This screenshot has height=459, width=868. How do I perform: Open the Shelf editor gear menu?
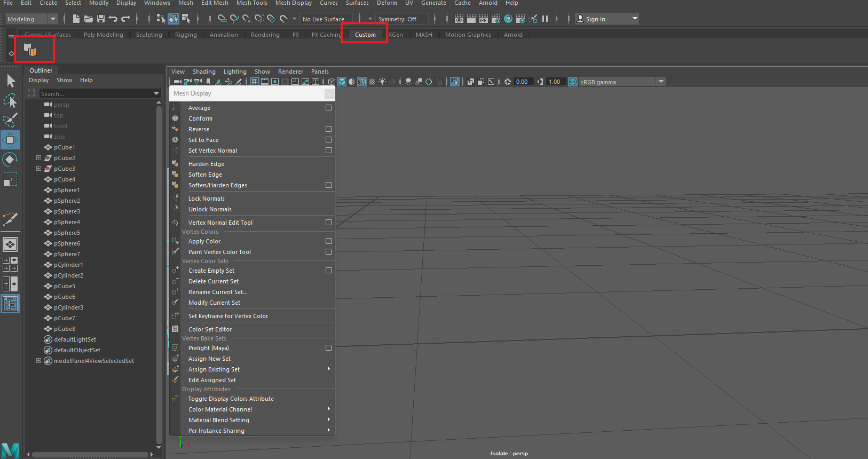point(11,53)
